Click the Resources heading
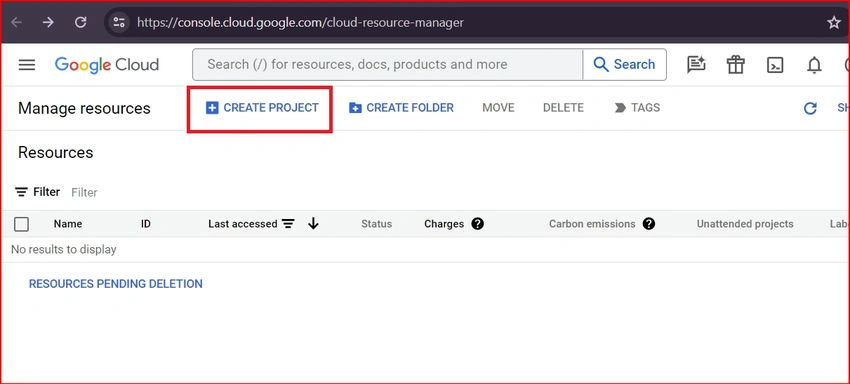Viewport: 850px width, 384px height. (x=55, y=152)
